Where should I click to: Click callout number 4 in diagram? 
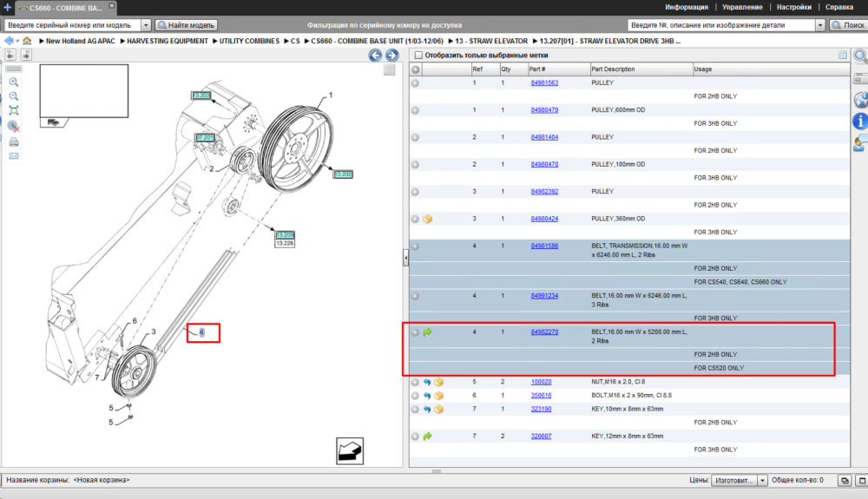click(201, 332)
